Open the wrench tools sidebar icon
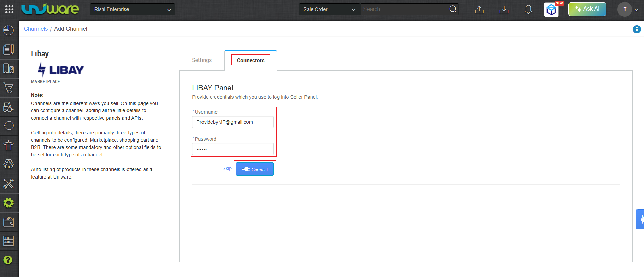 coord(9,184)
